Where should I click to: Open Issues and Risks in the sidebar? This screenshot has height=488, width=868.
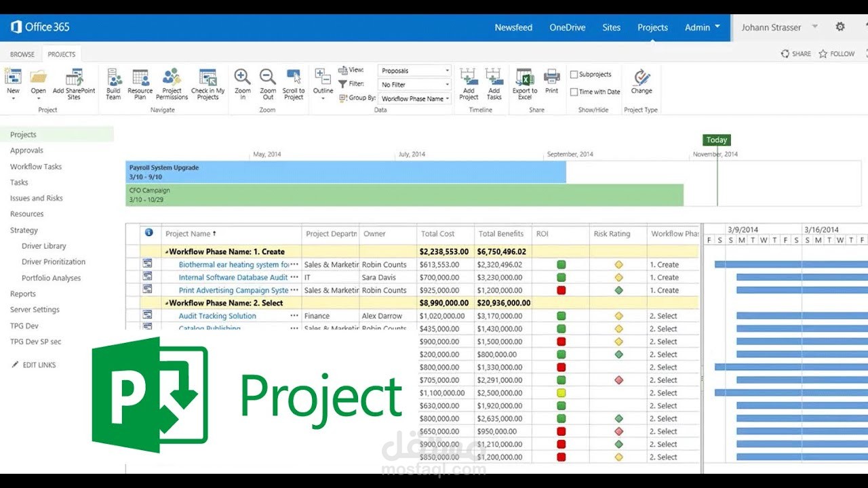click(x=37, y=199)
